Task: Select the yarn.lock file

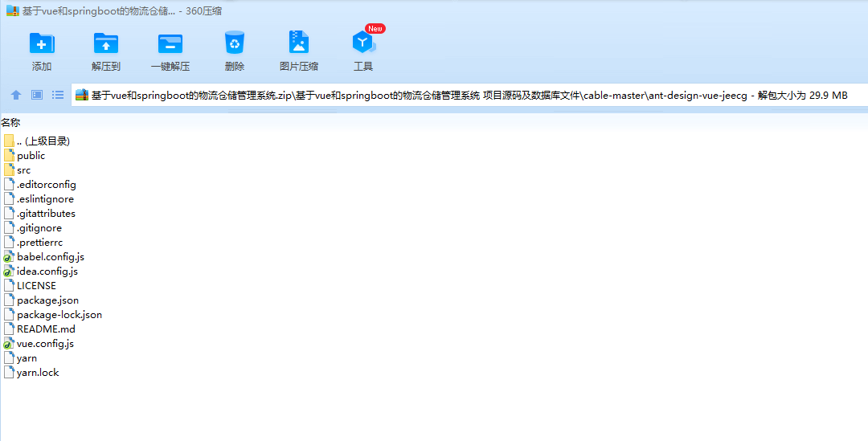Action: [x=31, y=373]
